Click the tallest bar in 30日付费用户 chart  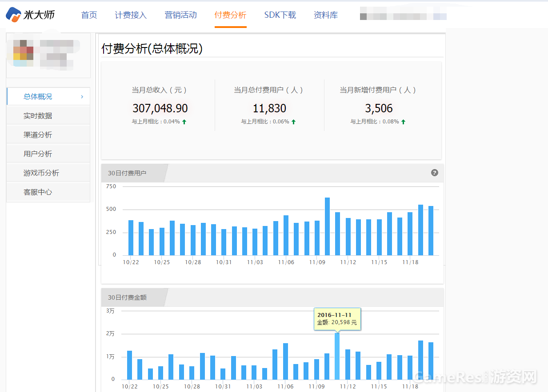[x=327, y=226]
